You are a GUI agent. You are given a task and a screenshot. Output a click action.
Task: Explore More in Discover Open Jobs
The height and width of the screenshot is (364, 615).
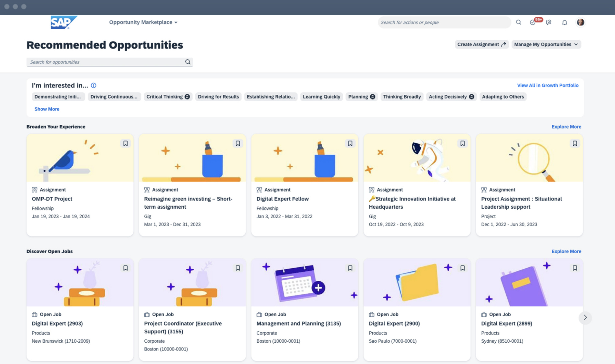[566, 251]
